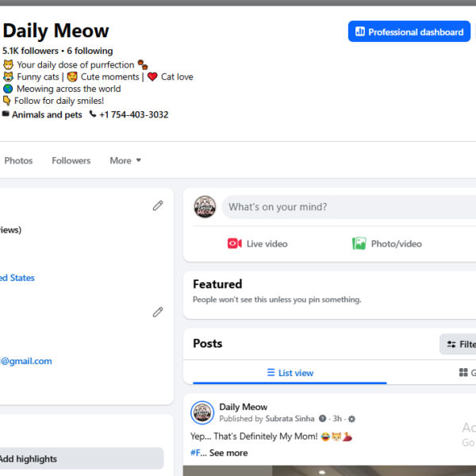The image size is (476, 476).
Task: Open Subrata Sinha publisher link
Action: pyautogui.click(x=290, y=419)
